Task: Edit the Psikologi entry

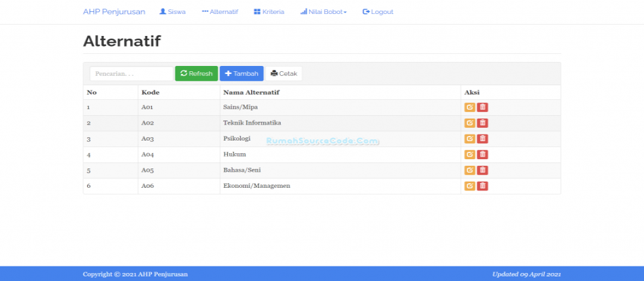Action: click(469, 139)
